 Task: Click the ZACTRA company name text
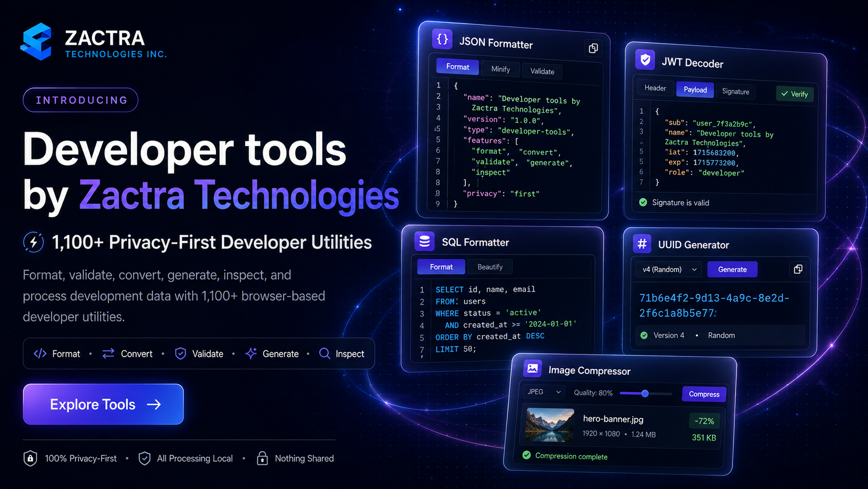click(x=105, y=38)
